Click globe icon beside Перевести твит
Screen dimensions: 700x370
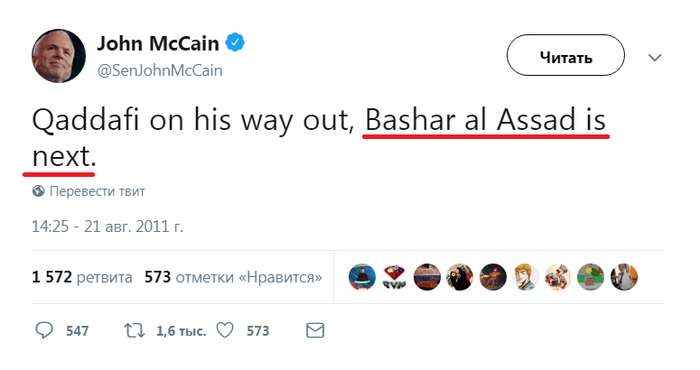tap(38, 191)
